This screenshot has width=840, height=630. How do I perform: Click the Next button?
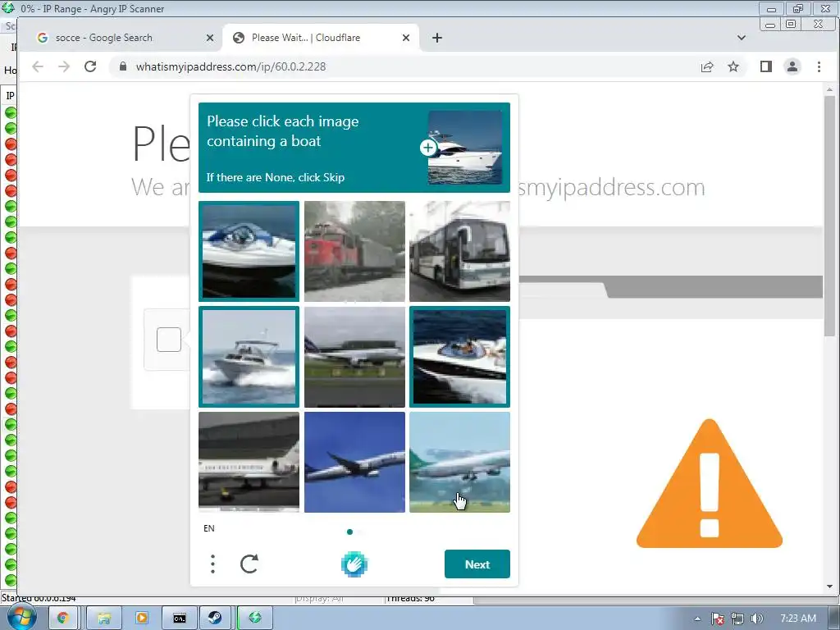pos(477,564)
